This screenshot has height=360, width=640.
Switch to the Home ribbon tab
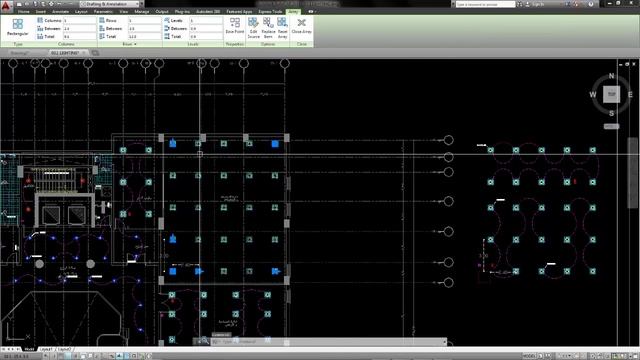(x=23, y=12)
